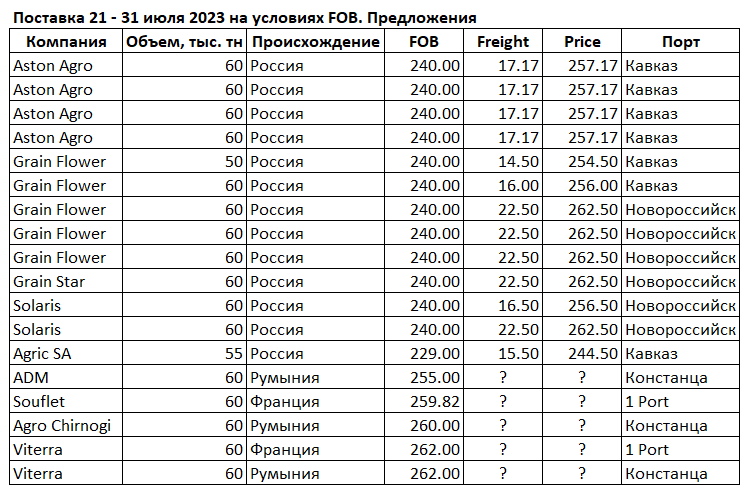This screenshot has width=754, height=493.
Task: Click the Price value 244.50
Action: [593, 354]
